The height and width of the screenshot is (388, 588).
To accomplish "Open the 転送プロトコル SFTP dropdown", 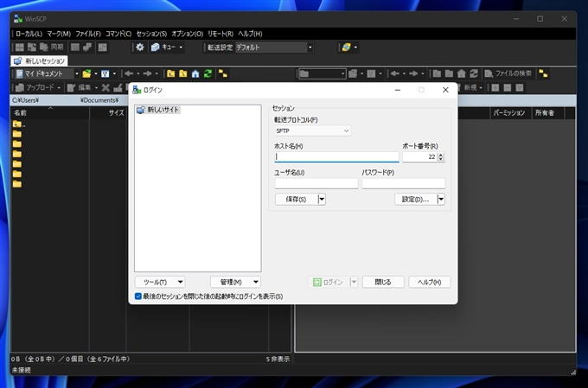I will 312,130.
